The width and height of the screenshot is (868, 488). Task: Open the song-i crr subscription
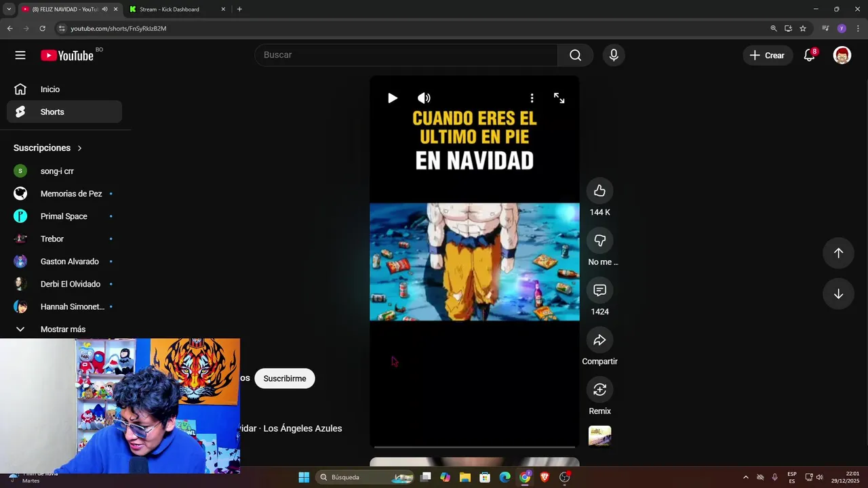64,171
